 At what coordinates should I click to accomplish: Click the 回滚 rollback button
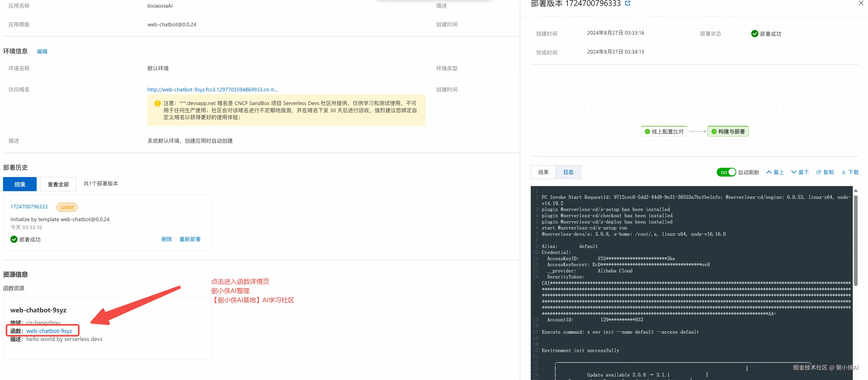click(20, 184)
